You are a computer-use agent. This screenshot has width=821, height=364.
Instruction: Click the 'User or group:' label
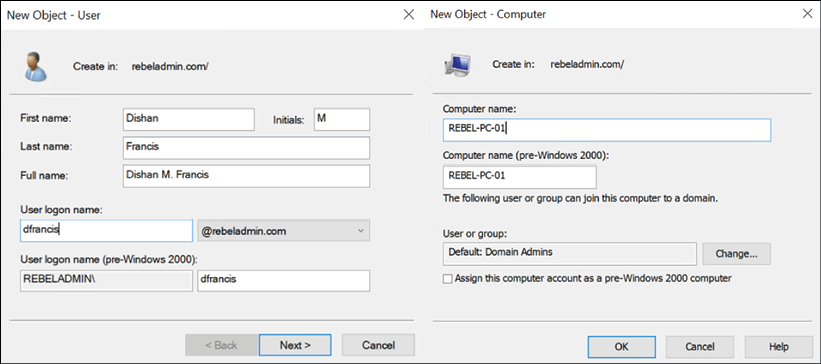(x=475, y=233)
